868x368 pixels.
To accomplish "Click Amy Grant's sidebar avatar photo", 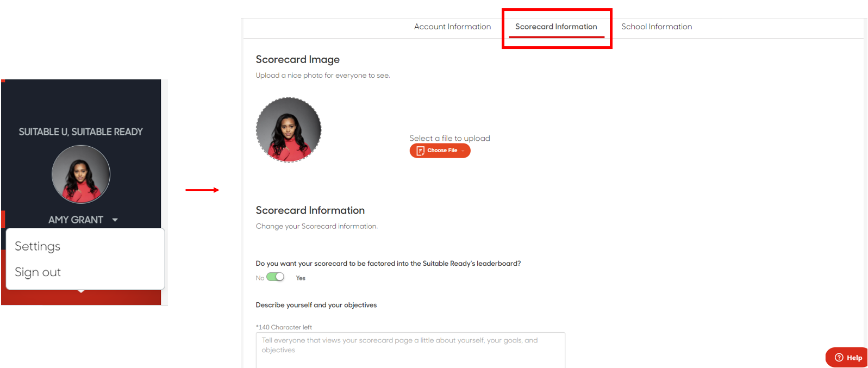I will pos(81,174).
